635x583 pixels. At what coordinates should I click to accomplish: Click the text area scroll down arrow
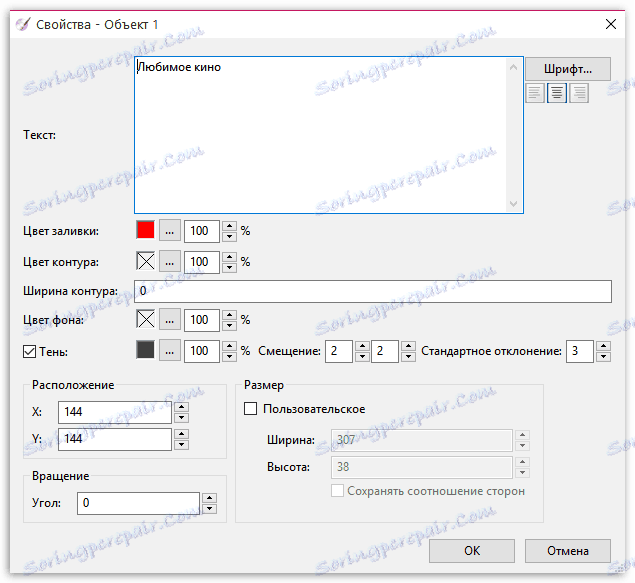[514, 203]
